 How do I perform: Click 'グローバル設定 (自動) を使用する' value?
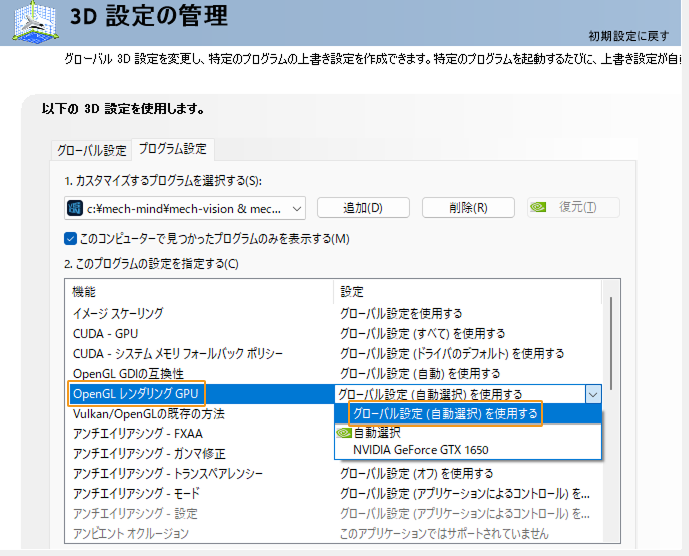point(420,374)
